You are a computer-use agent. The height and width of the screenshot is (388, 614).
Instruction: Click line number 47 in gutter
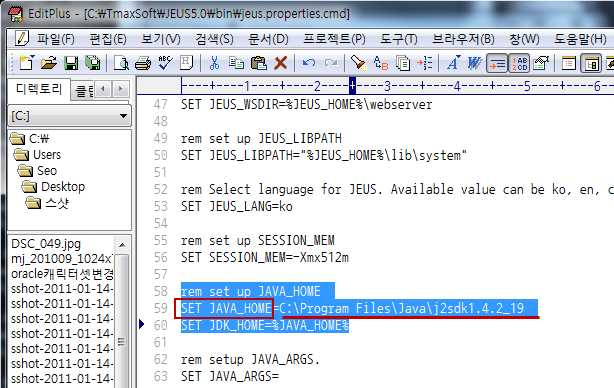(160, 105)
